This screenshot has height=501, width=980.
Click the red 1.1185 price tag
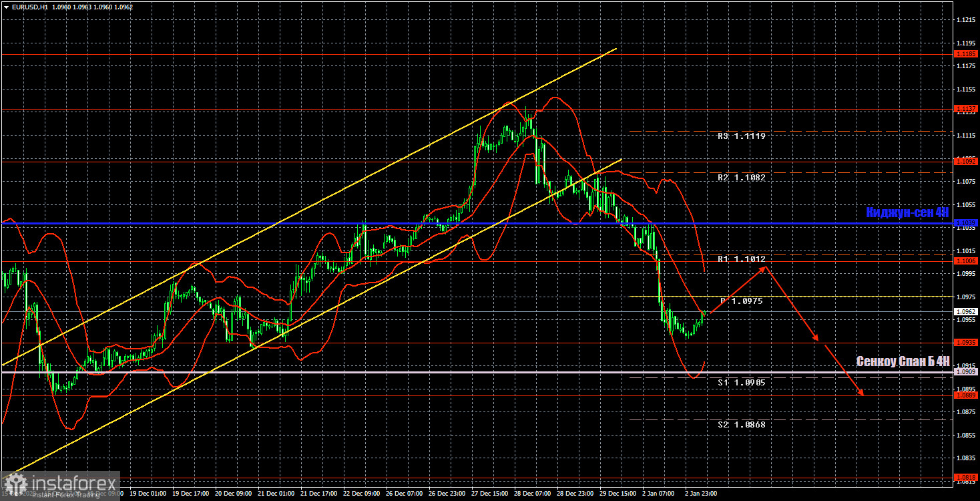coord(967,53)
